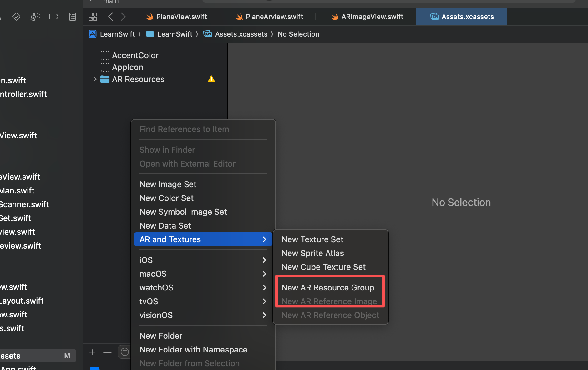The image size is (588, 370).
Task: Open the Related Items grid icon
Action: [x=93, y=17]
